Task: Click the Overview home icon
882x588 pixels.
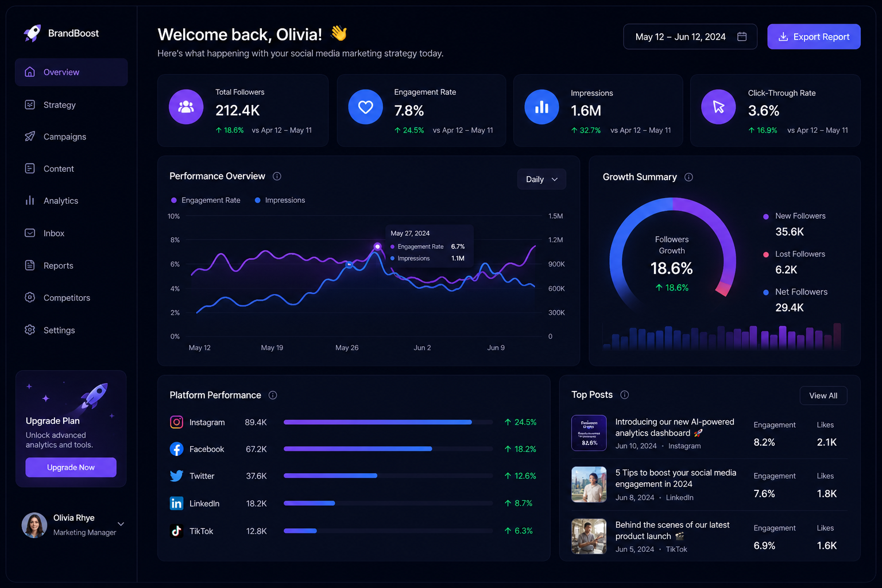Action: click(30, 72)
